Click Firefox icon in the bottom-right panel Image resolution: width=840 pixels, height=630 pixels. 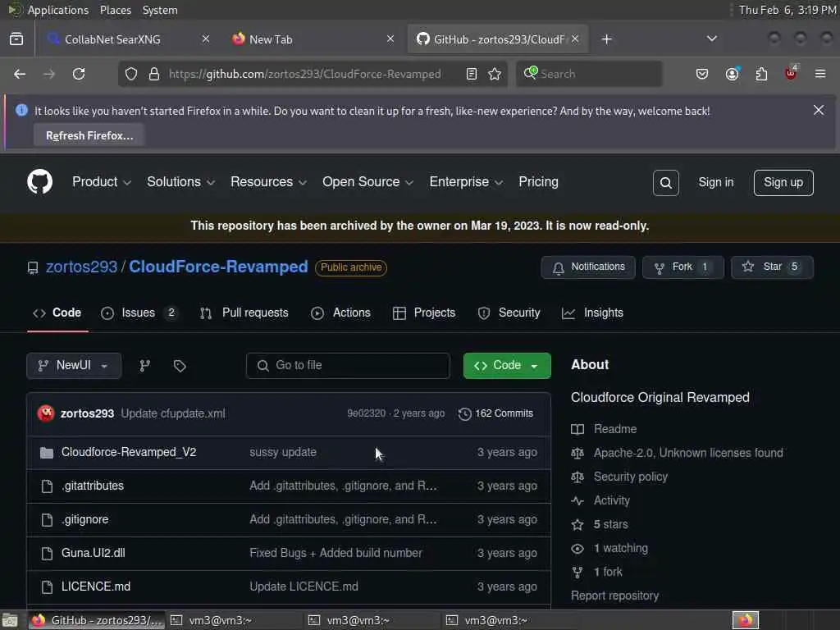point(746,620)
